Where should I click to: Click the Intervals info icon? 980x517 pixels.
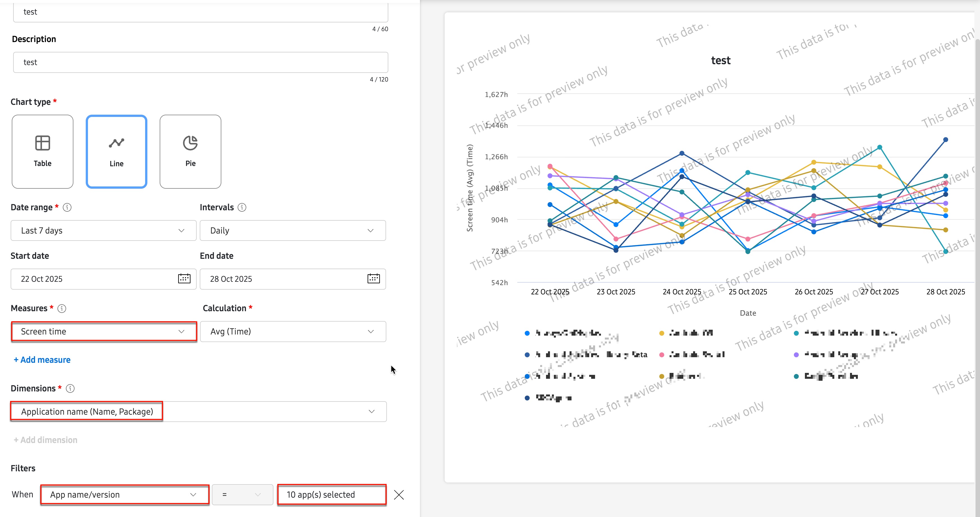(242, 207)
